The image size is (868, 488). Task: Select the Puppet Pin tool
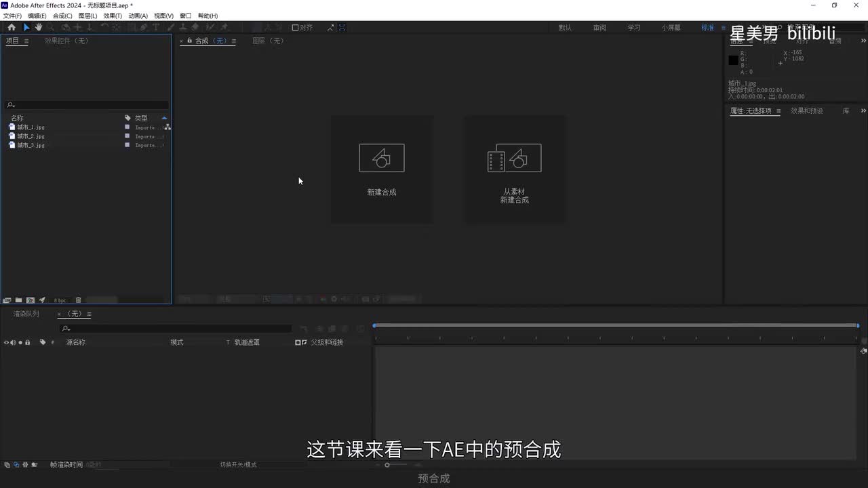click(x=224, y=27)
